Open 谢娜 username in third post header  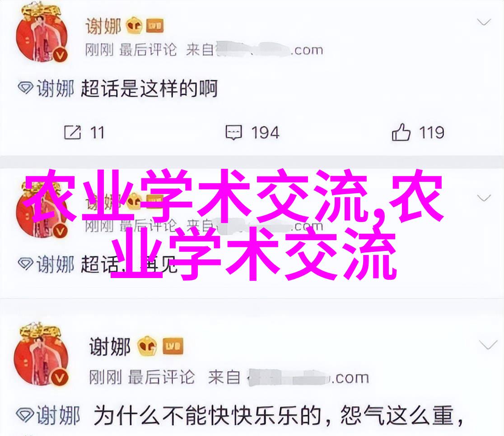coord(110,347)
